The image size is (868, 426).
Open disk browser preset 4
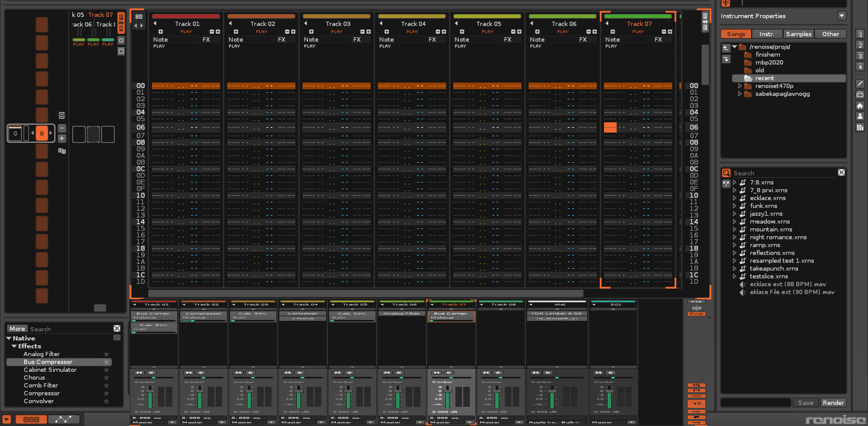coord(860,66)
